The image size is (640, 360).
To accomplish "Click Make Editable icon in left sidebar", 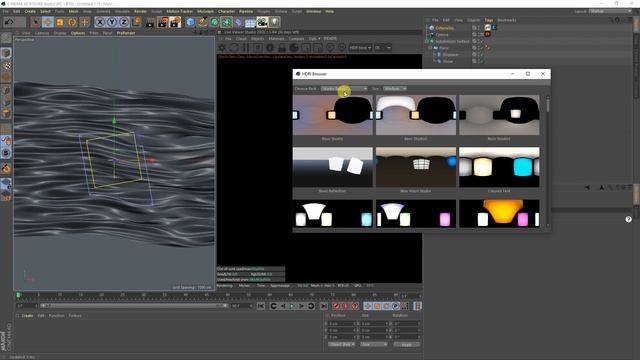I will point(6,38).
